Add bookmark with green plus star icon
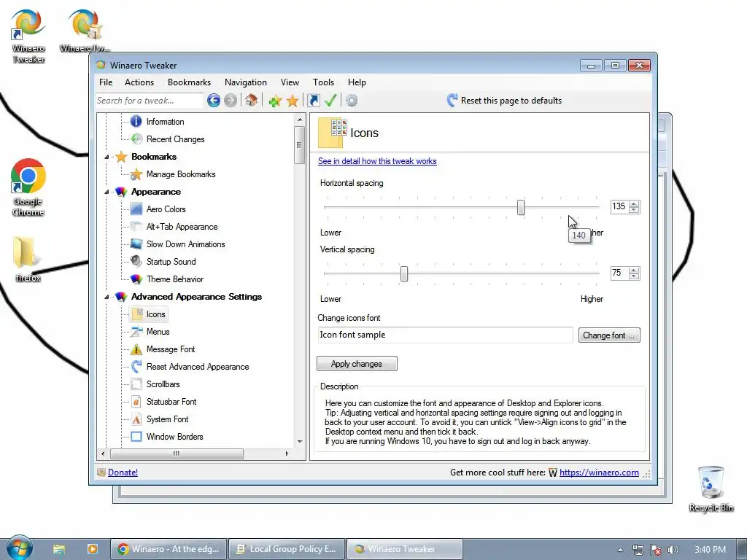747x560 pixels. (275, 101)
